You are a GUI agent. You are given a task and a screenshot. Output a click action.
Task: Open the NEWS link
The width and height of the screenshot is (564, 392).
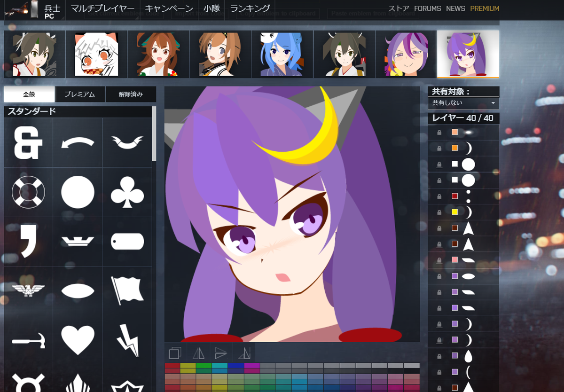click(455, 8)
